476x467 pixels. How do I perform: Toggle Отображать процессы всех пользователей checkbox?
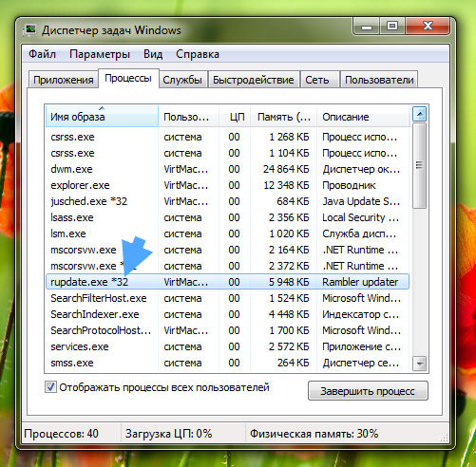(x=50, y=387)
